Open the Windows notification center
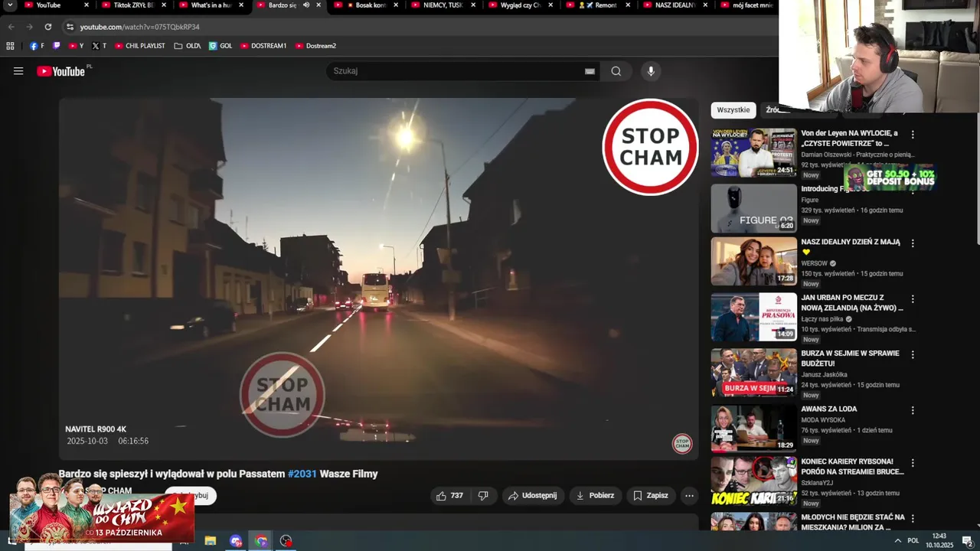Viewport: 980px width, 551px height. coord(967,540)
